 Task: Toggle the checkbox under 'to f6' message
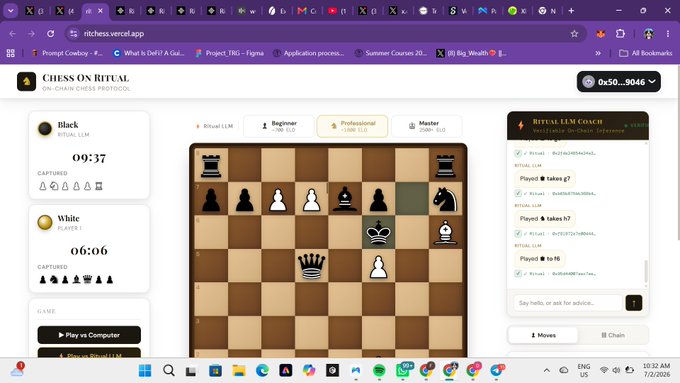tap(518, 274)
